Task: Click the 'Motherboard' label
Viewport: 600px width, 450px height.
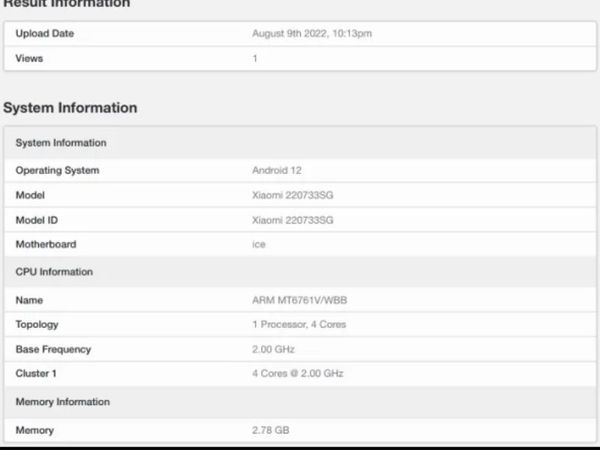Action: pyautogui.click(x=46, y=244)
